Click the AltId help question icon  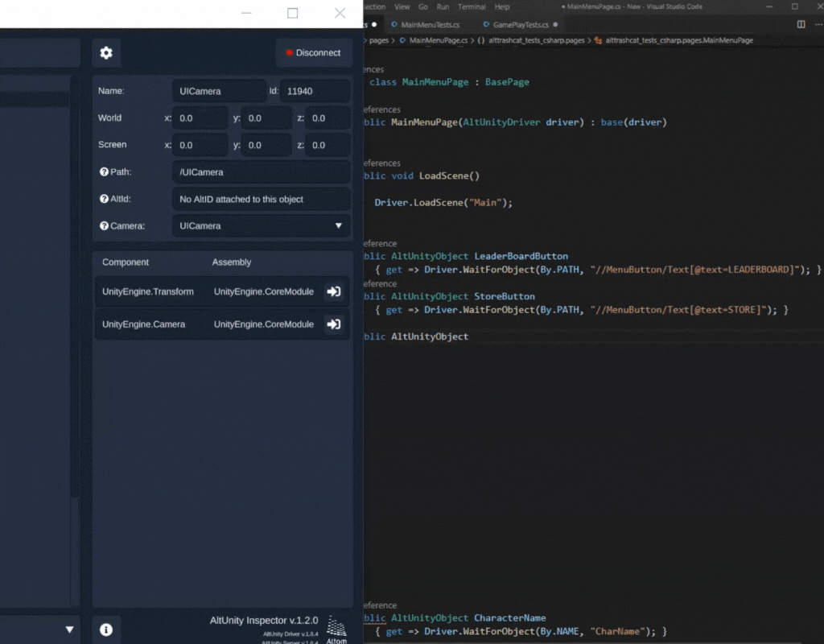104,199
